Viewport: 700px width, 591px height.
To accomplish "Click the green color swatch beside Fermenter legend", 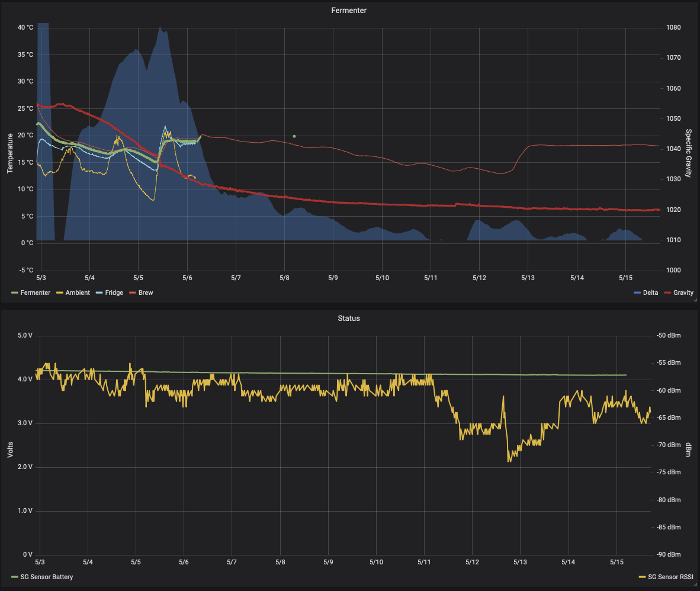I will pos(15,293).
